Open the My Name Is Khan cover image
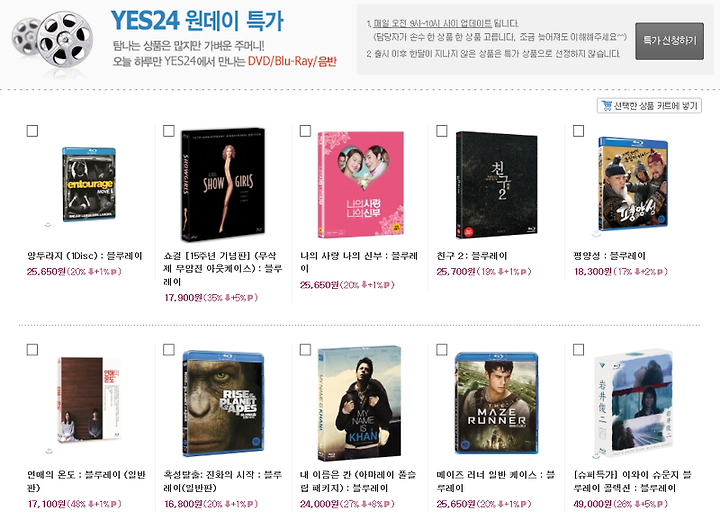 (360, 403)
